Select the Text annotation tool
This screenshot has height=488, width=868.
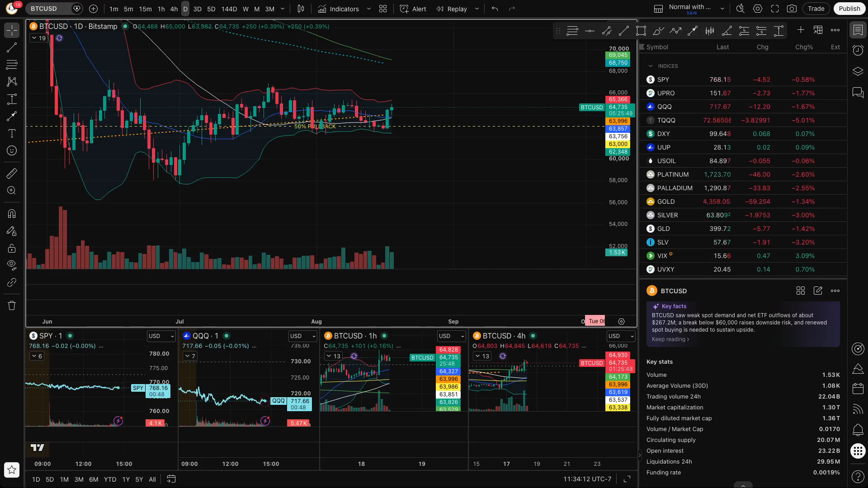[12, 133]
